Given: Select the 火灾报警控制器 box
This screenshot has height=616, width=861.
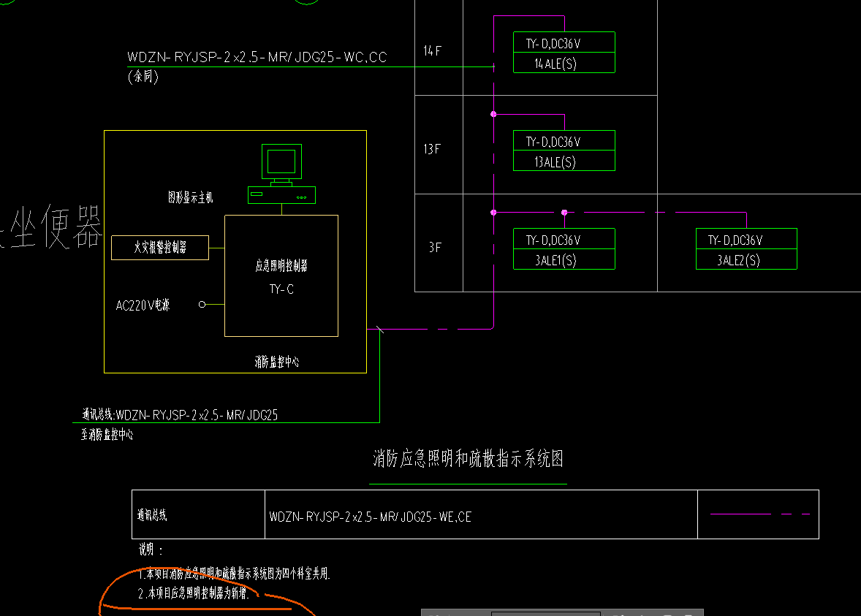Looking at the screenshot, I should (x=160, y=248).
